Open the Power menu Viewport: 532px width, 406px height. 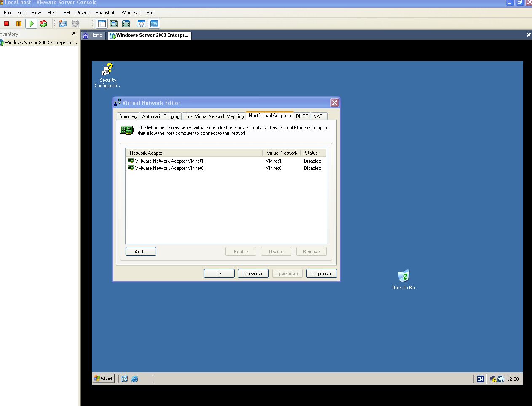[x=83, y=13]
